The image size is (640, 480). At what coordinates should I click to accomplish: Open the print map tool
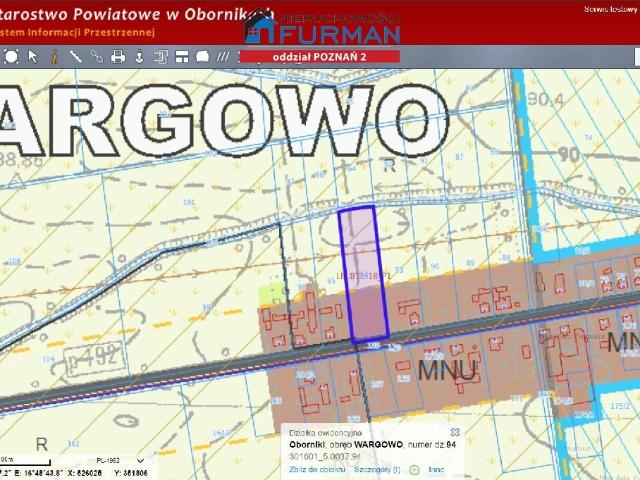point(118,56)
